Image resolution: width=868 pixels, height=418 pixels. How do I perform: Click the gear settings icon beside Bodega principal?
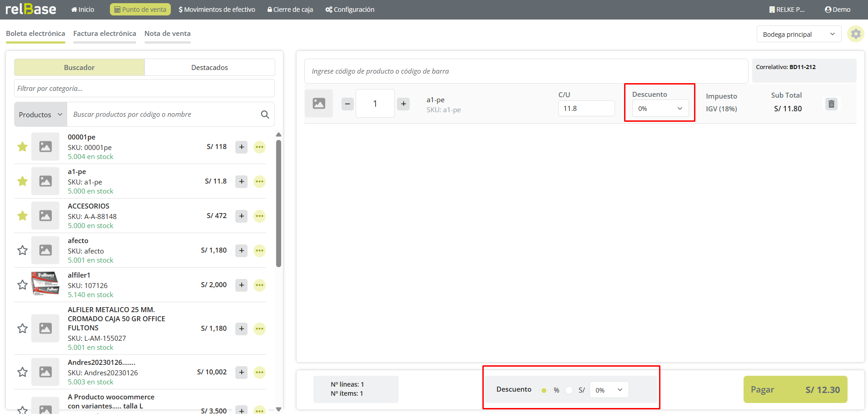(855, 34)
